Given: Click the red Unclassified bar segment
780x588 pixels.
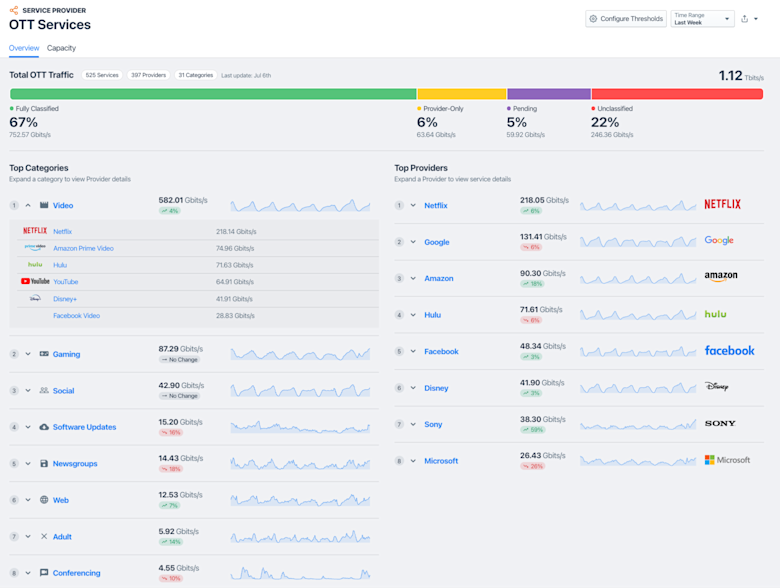Looking at the screenshot, I should point(677,94).
